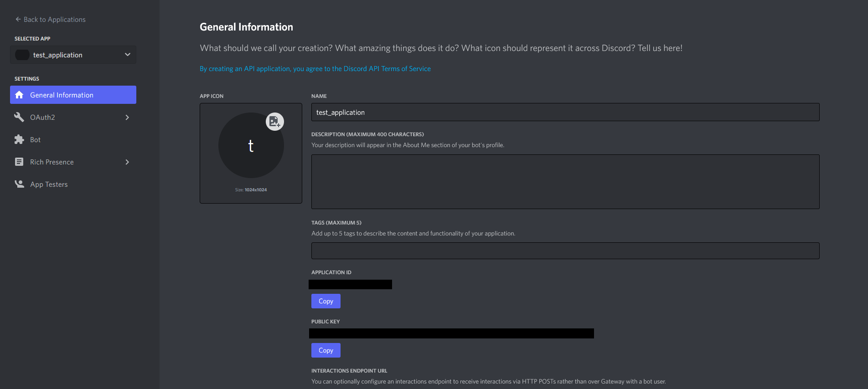Image resolution: width=868 pixels, height=389 pixels.
Task: Click the 'INTERACTIONS ENDPOINT URL' label
Action: coord(349,371)
